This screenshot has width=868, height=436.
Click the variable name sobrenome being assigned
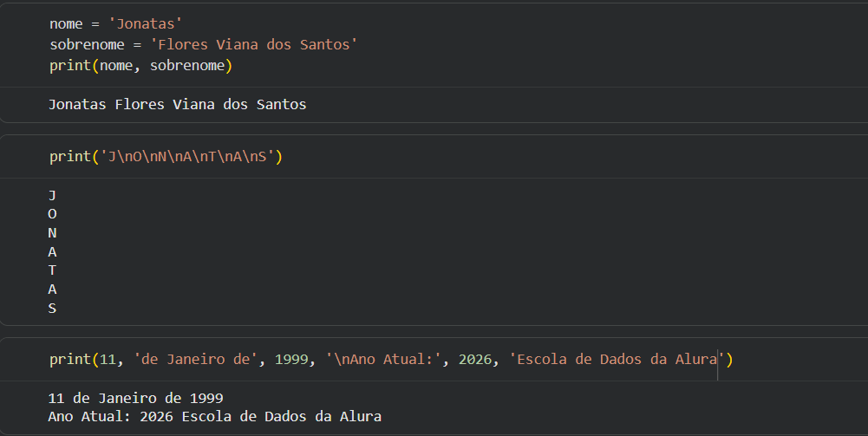pyautogui.click(x=85, y=45)
